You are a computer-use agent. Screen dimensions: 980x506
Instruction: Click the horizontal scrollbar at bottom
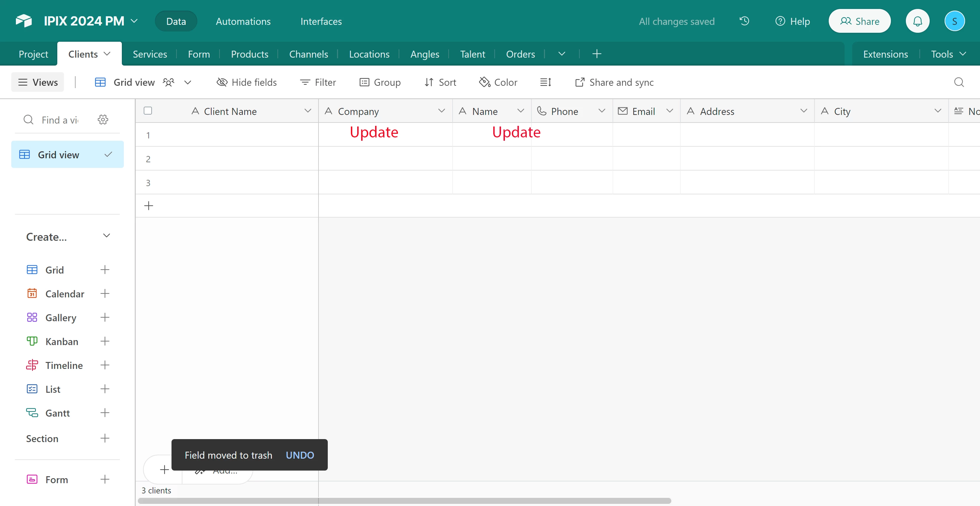coord(404,501)
